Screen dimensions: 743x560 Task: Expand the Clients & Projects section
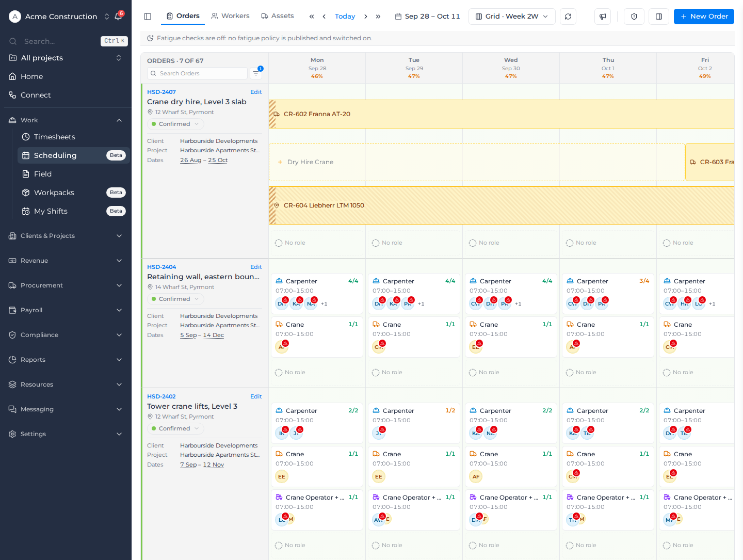(66, 236)
